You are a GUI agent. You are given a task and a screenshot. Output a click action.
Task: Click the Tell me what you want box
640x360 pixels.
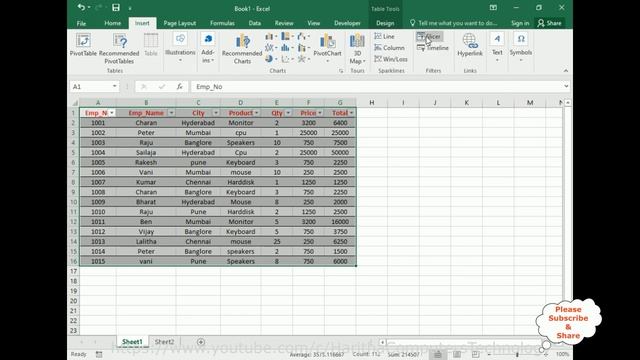[x=453, y=23]
